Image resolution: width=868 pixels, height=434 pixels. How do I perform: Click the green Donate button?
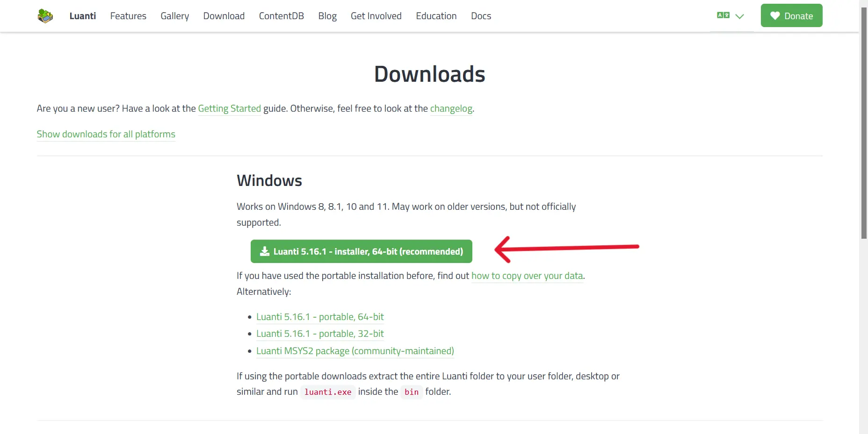791,15
